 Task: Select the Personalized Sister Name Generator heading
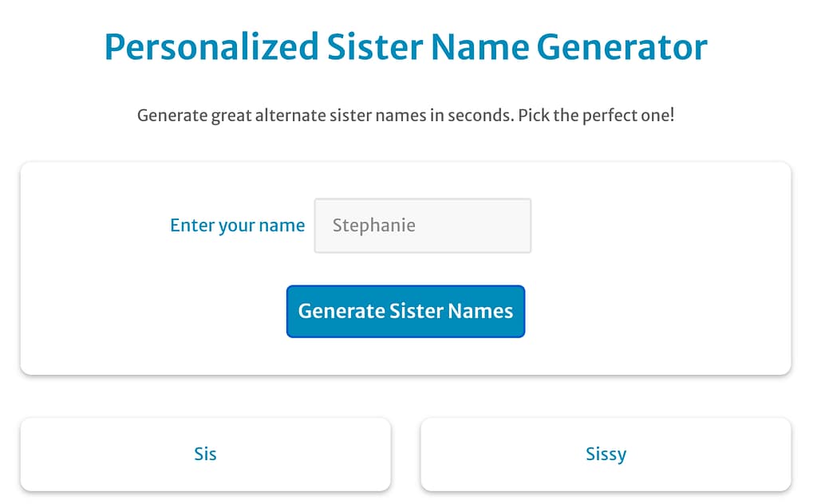click(x=405, y=47)
